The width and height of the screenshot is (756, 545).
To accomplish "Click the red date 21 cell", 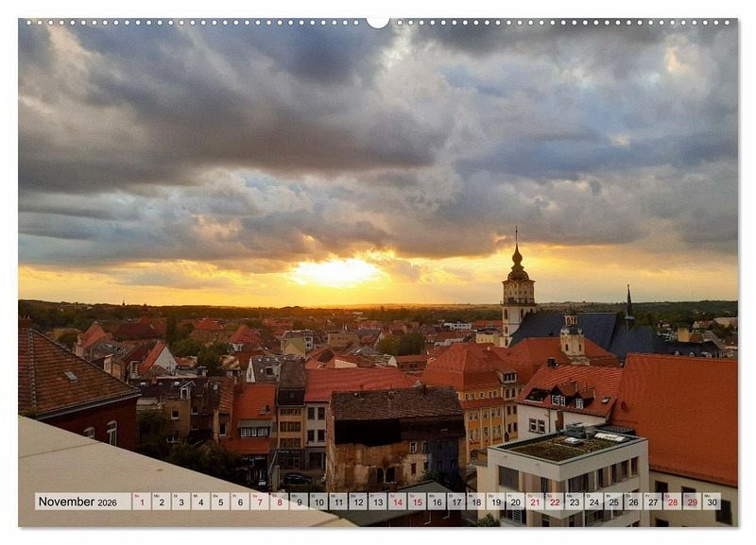I will click(535, 502).
